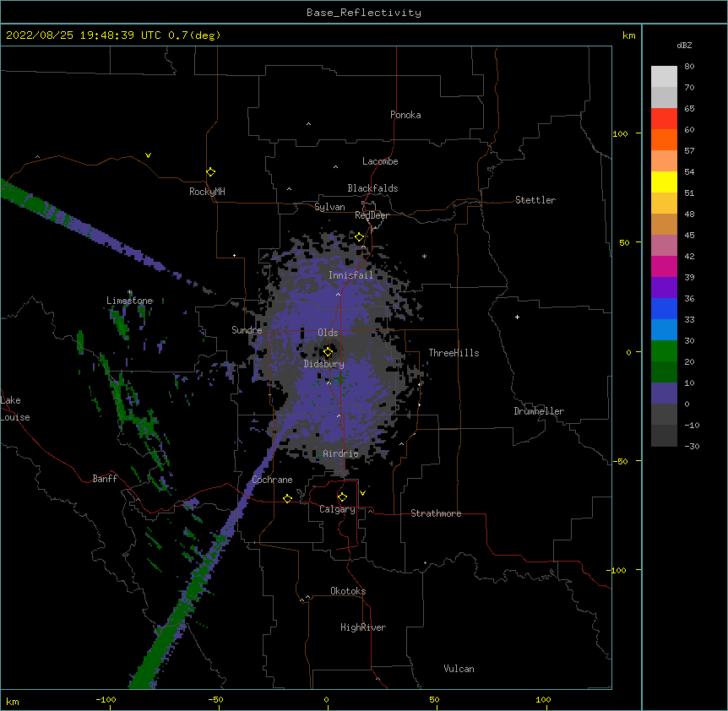728x711 pixels.
Task: Click the Okotoks city label
Action: point(348,591)
